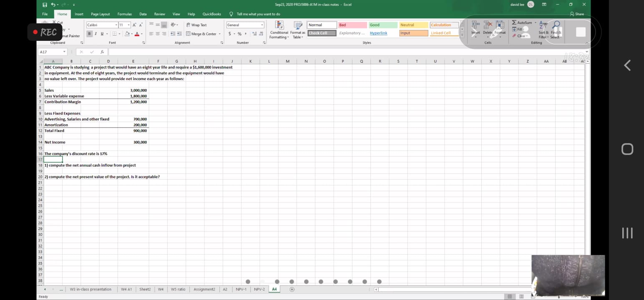Apply the Good green cell style swatch
Screen dimensions: 644x300
[x=382, y=25]
